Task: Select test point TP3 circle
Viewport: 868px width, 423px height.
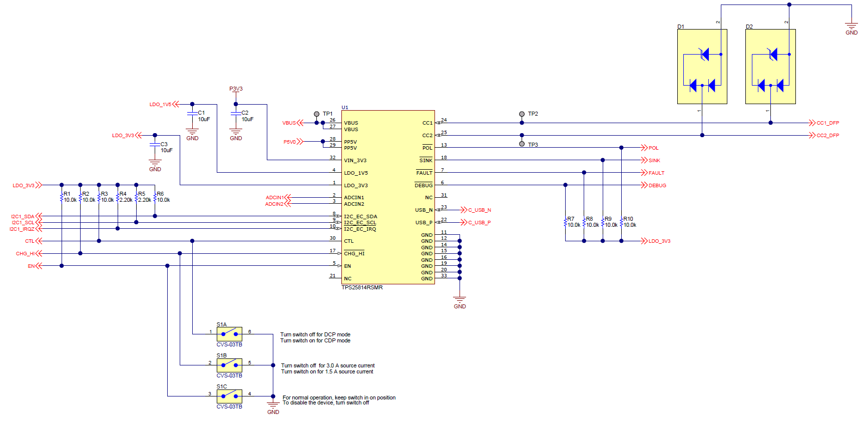Action: (522, 144)
